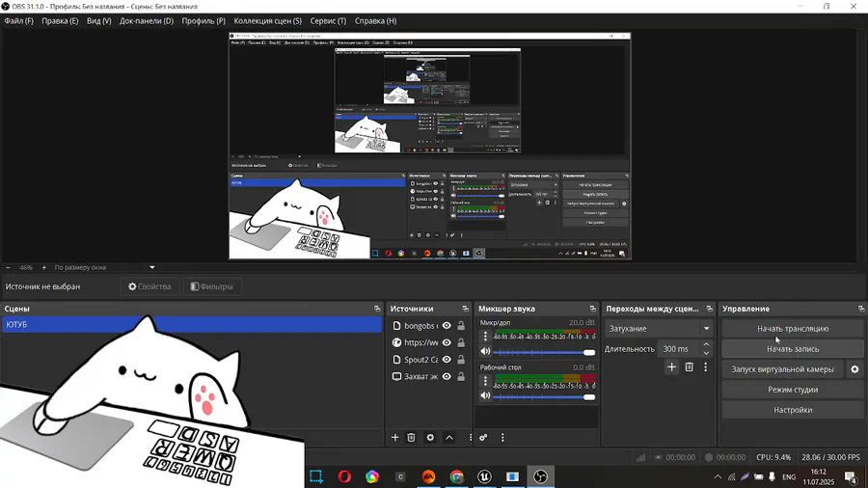The width and height of the screenshot is (868, 488).
Task: Open the Затухание transition dropdown
Action: coord(658,329)
